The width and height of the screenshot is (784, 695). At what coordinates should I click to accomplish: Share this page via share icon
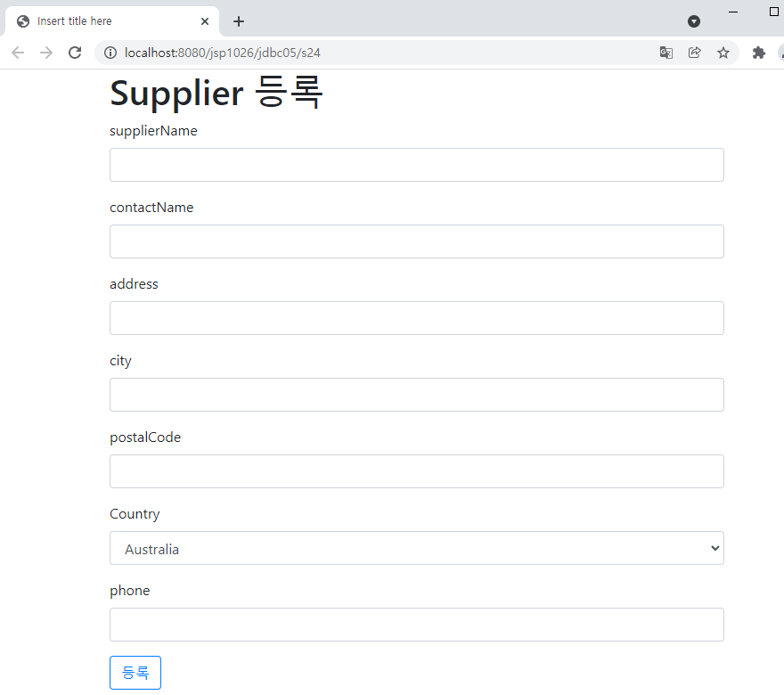[x=695, y=53]
